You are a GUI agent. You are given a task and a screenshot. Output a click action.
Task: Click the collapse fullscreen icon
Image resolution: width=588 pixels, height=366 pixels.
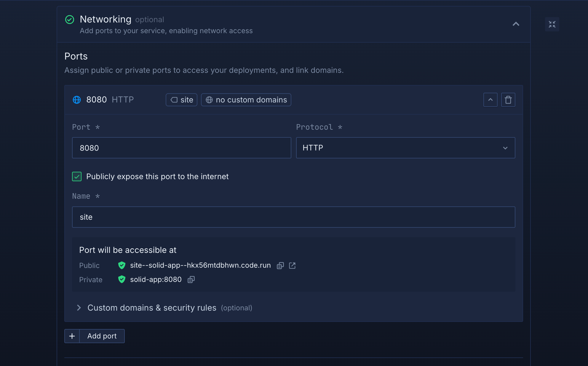coord(552,24)
